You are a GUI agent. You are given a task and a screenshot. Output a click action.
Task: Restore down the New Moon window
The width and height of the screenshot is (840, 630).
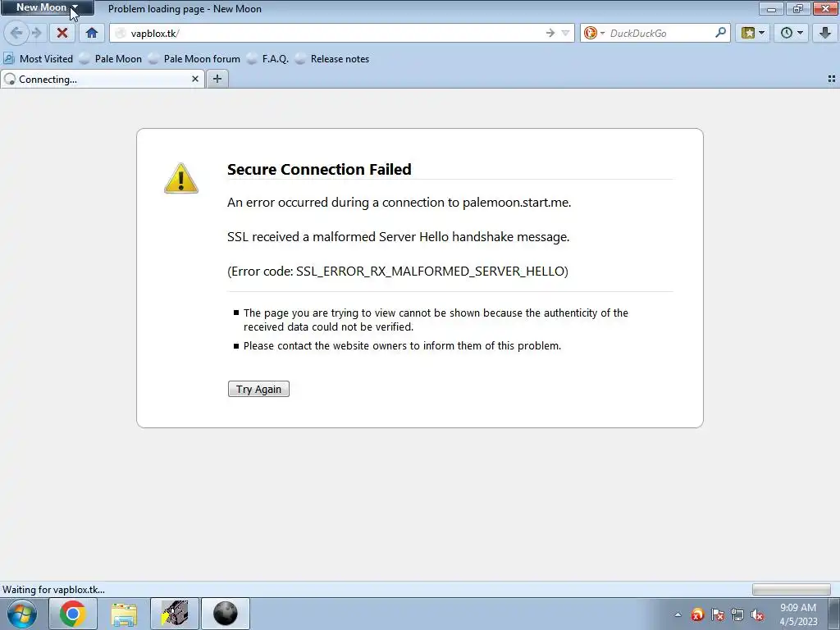798,8
